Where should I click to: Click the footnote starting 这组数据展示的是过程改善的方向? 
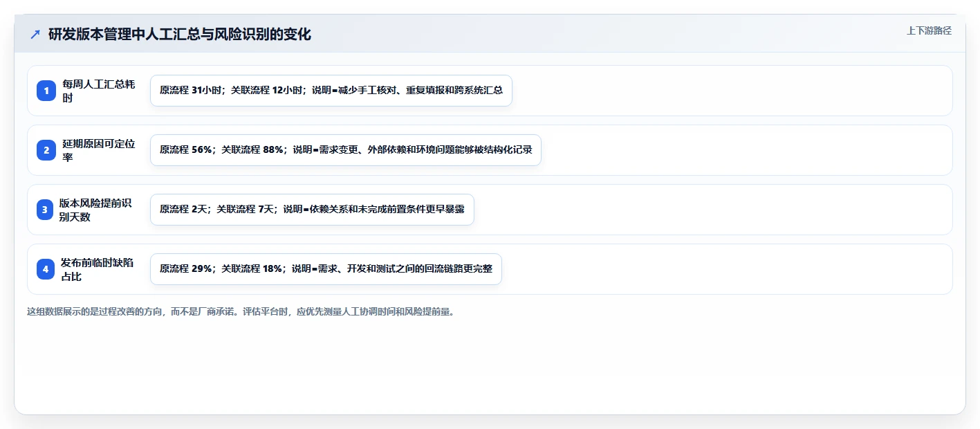coord(241,312)
